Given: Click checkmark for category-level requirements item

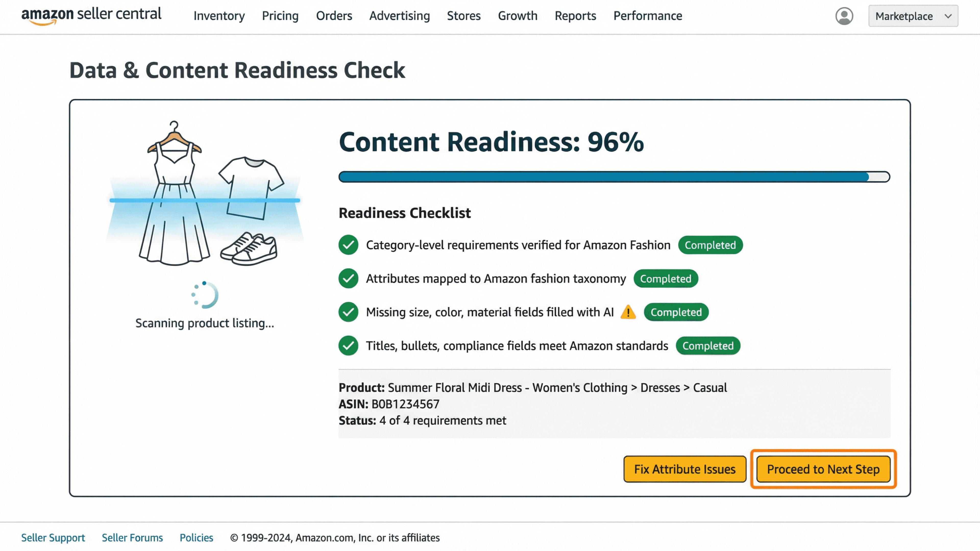Looking at the screenshot, I should pos(348,245).
